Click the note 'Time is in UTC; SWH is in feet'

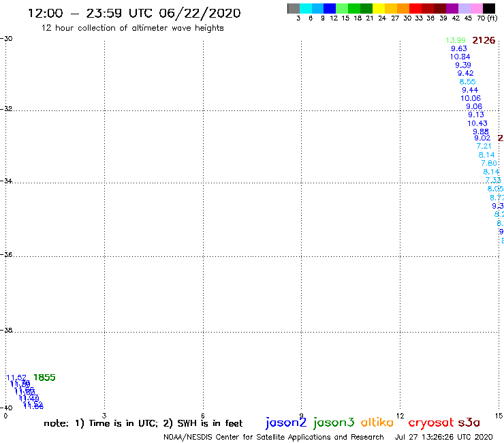click(x=143, y=423)
